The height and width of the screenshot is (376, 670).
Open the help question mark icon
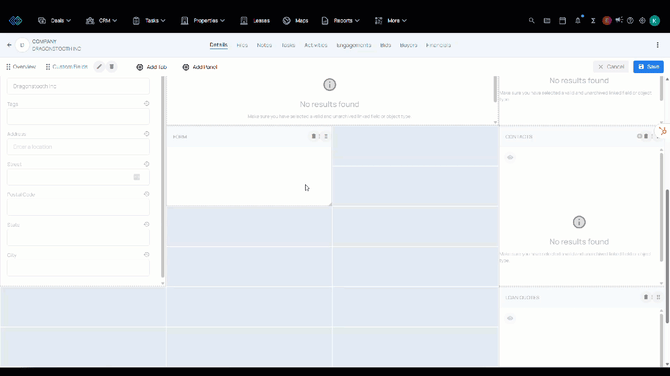click(630, 21)
